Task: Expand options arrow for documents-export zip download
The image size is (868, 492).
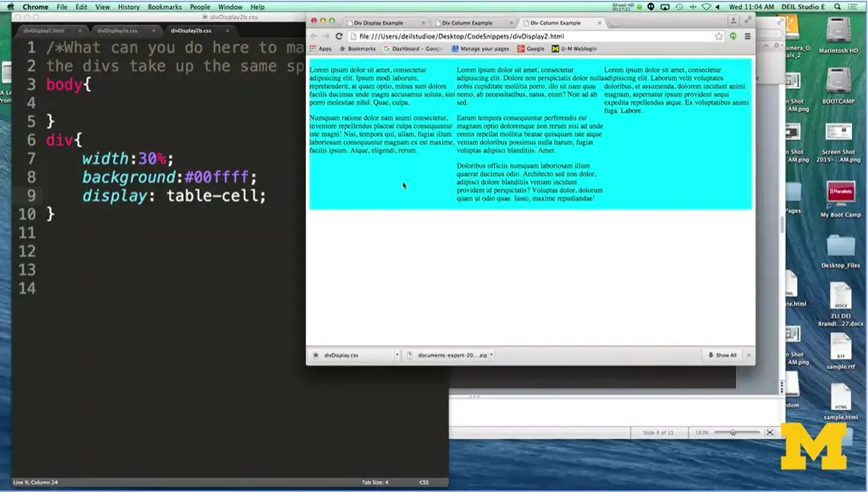Action: (x=491, y=355)
